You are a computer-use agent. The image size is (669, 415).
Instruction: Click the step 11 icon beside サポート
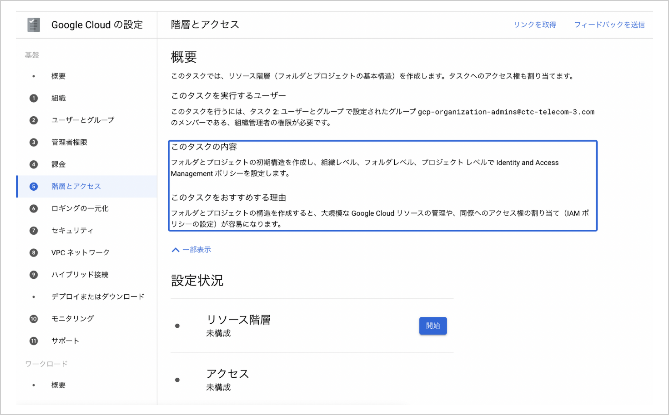point(34,341)
